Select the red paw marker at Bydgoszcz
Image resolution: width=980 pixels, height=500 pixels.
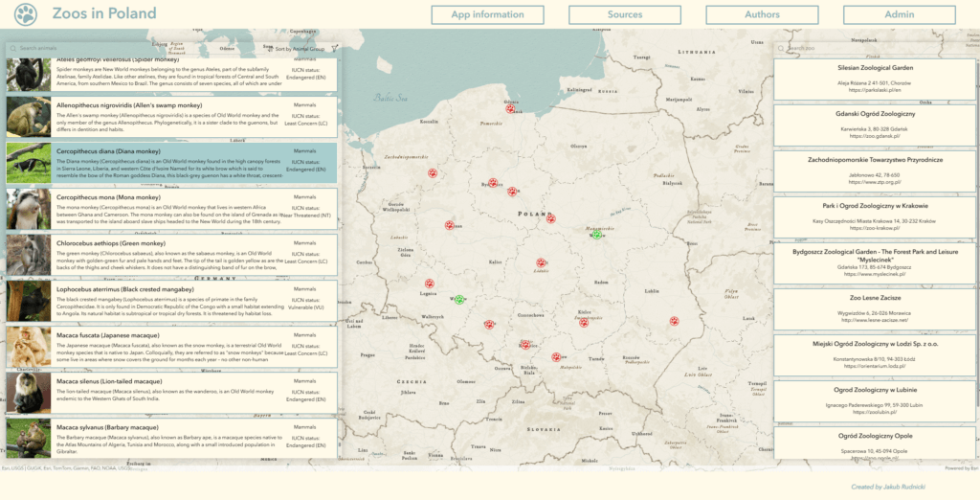point(493,183)
